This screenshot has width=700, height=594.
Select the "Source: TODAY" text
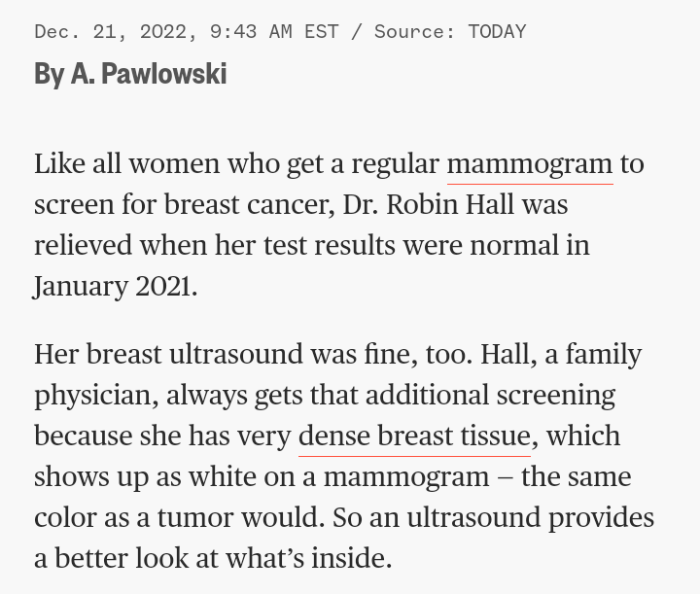(449, 31)
